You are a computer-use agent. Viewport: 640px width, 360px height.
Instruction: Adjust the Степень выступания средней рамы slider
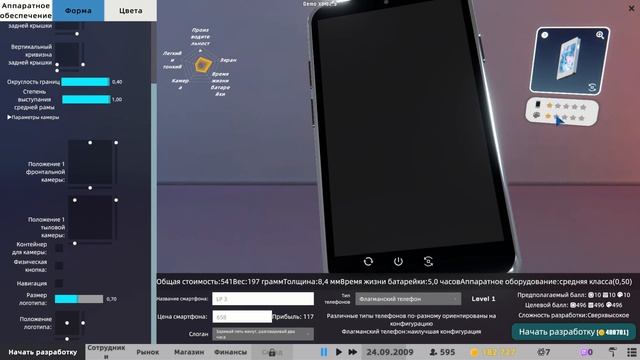[x=86, y=99]
